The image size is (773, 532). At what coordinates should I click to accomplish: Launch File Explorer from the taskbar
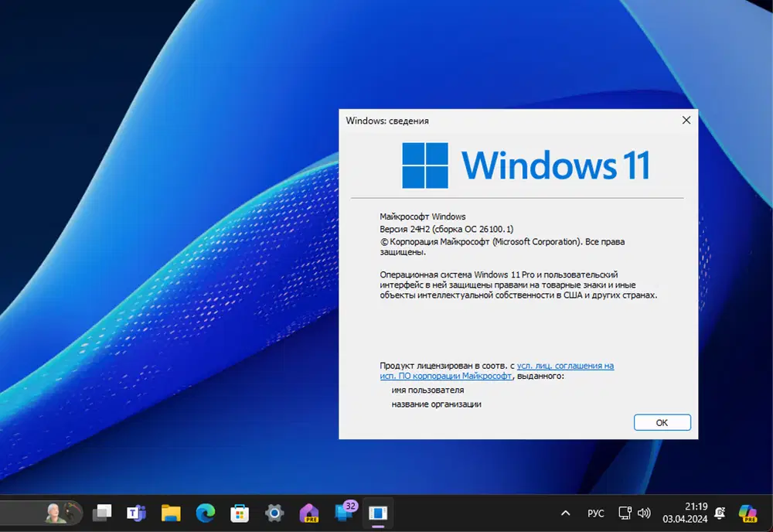170,513
